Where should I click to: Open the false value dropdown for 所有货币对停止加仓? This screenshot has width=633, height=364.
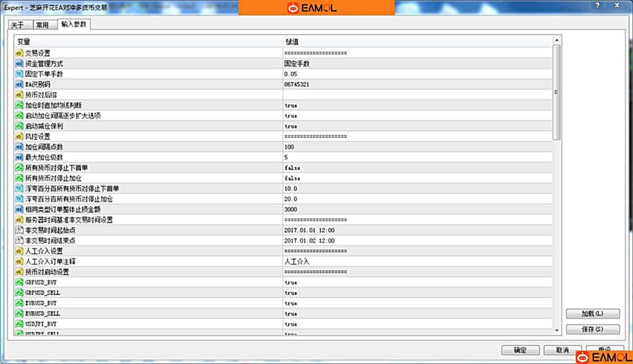pyautogui.click(x=292, y=178)
